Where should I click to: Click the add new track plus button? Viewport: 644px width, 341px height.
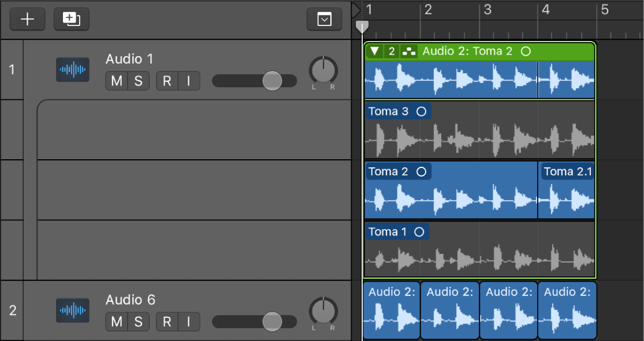click(28, 19)
